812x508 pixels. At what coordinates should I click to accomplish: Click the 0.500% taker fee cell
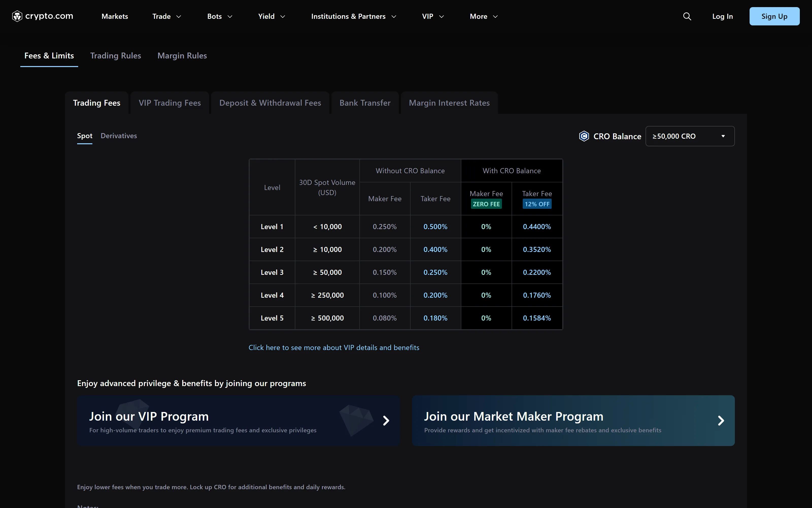tap(435, 227)
